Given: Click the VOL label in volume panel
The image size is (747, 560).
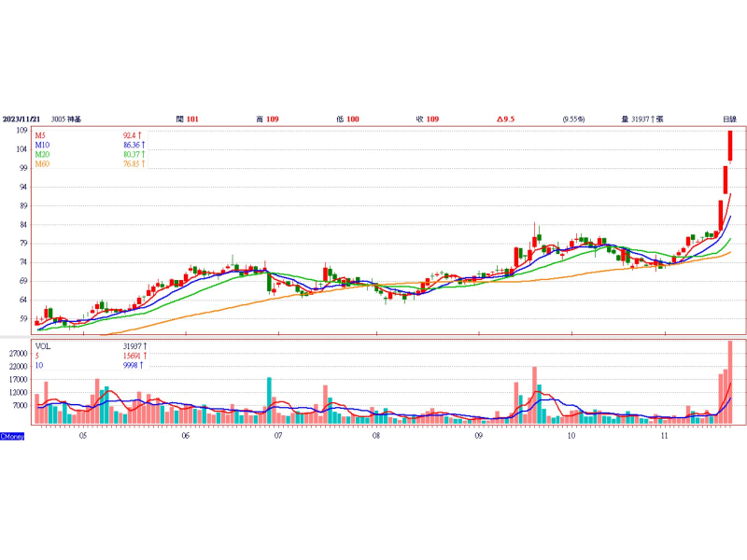Looking at the screenshot, I should pos(42,346).
